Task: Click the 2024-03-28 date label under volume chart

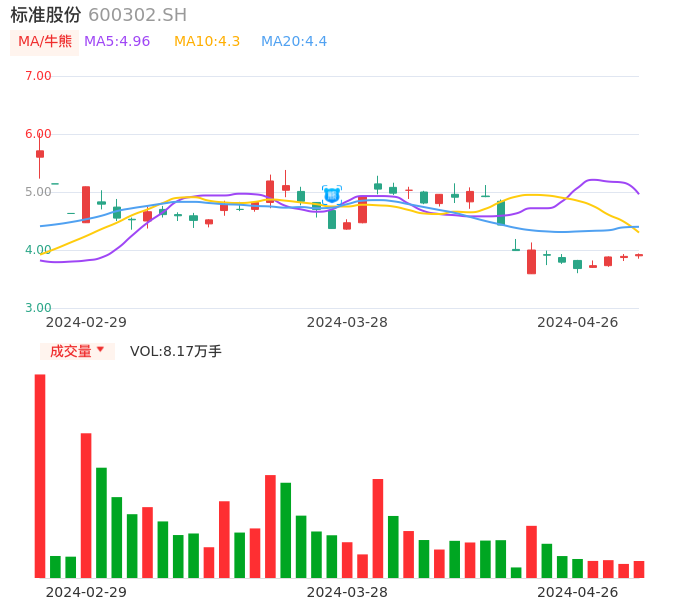Action: (x=347, y=592)
